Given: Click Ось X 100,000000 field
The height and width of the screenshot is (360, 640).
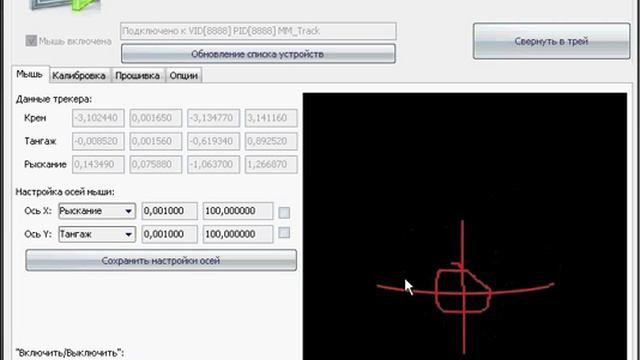Looking at the screenshot, I should pyautogui.click(x=238, y=211).
